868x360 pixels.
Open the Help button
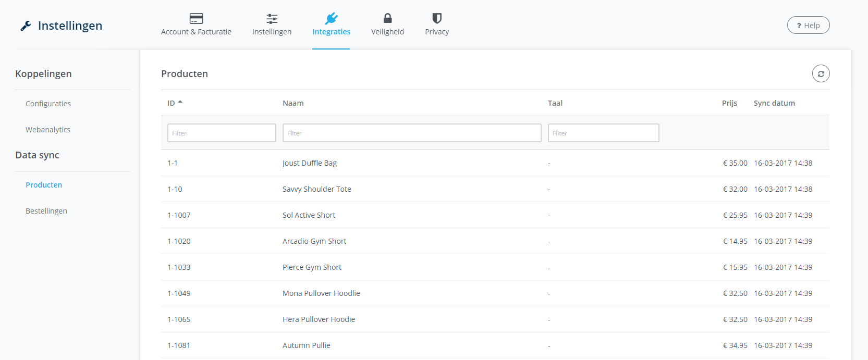808,26
